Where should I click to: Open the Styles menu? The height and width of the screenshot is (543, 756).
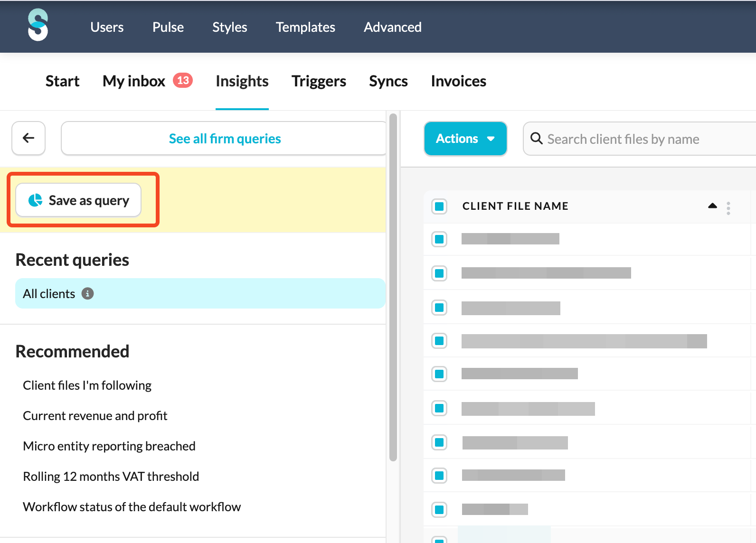tap(230, 27)
